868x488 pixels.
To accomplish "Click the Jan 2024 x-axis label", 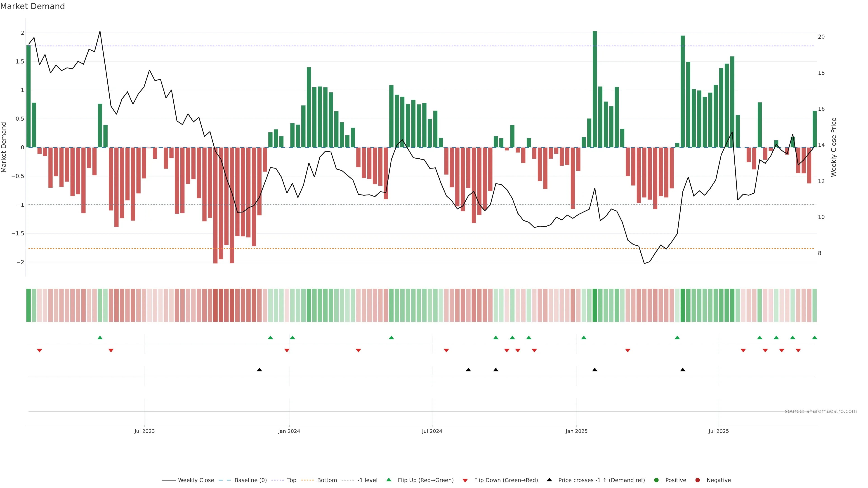I will point(289,432).
